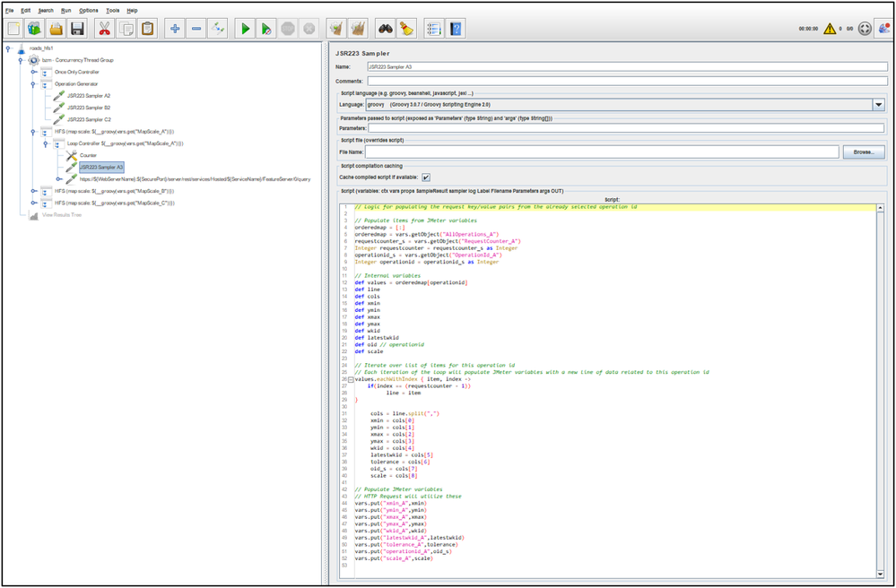The width and height of the screenshot is (896, 588).
Task: Expand the Once Only Controller node
Action: click(33, 72)
